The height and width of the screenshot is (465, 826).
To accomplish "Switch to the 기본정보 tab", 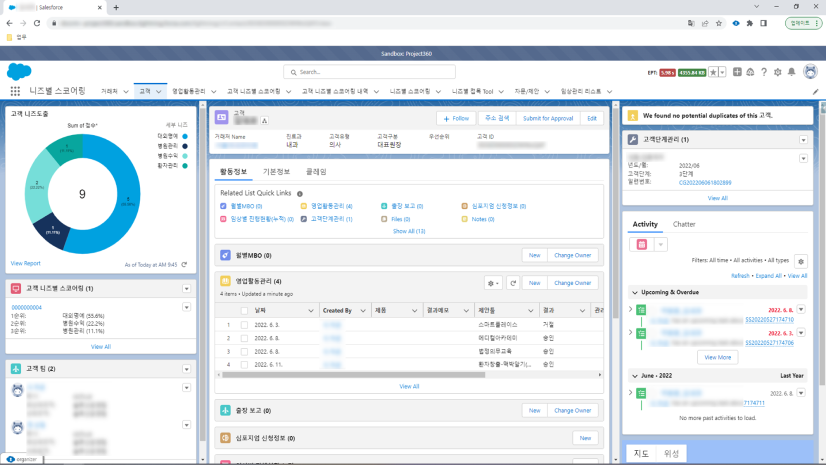I will [276, 172].
